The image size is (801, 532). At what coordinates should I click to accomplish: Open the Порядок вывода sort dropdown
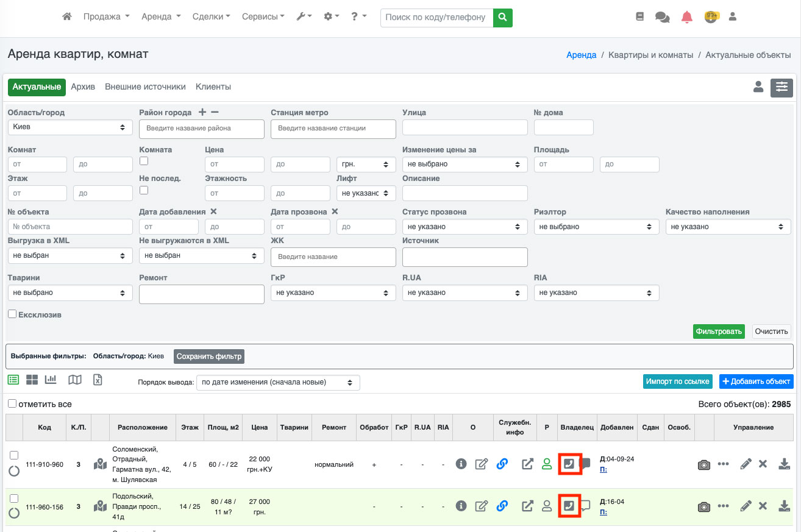(x=278, y=383)
